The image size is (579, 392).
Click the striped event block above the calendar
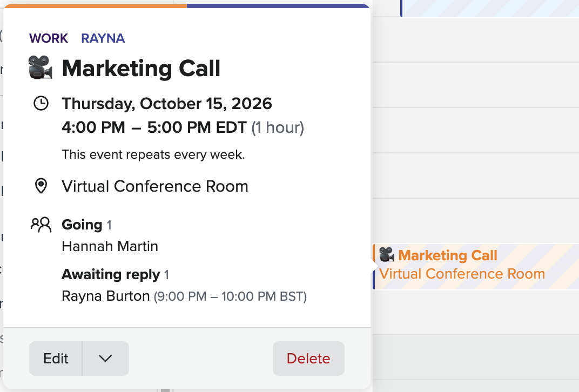tap(490, 9)
